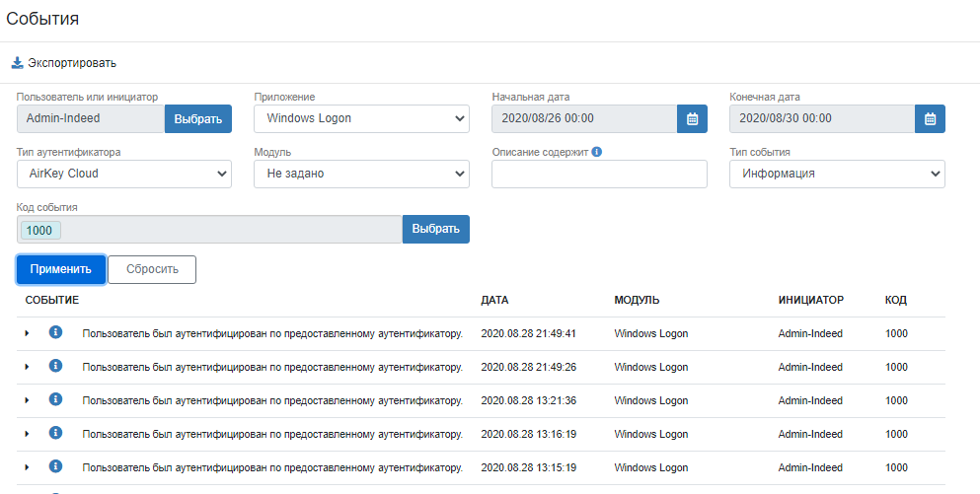Expand the 21:49:41 event row details
980x494 pixels.
[28, 333]
